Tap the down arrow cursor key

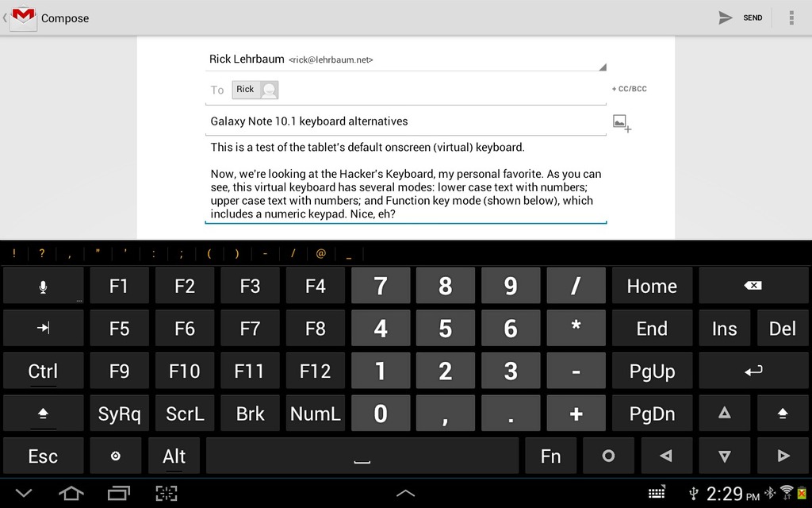coord(725,456)
